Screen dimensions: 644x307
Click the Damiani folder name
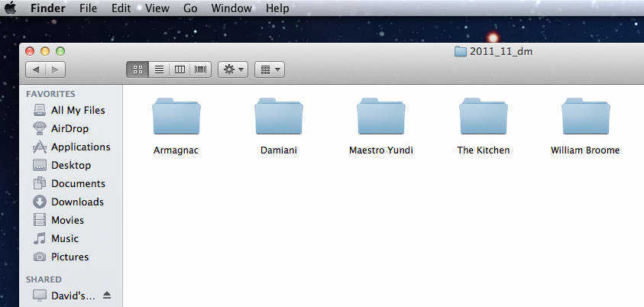(279, 150)
